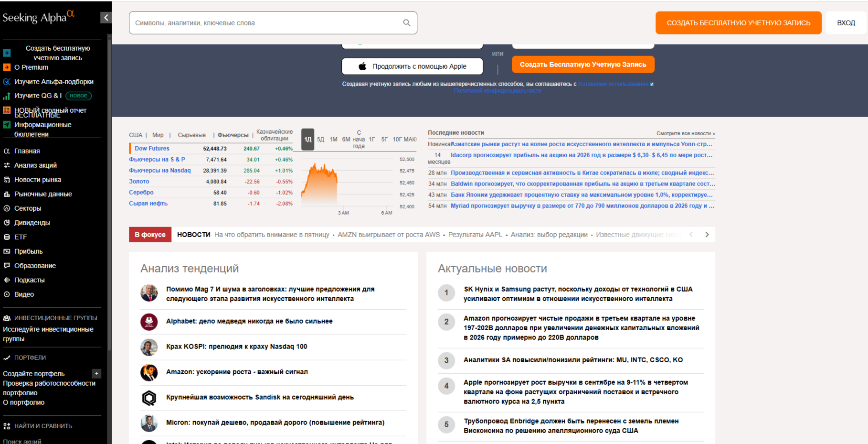Click the search input field
Screen dimensions: 868x444
click(x=273, y=23)
